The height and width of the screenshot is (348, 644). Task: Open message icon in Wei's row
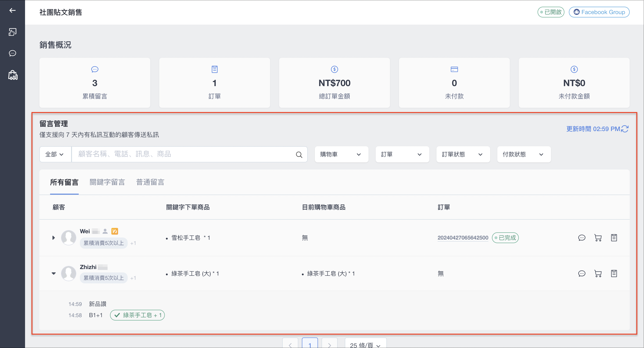coord(582,238)
